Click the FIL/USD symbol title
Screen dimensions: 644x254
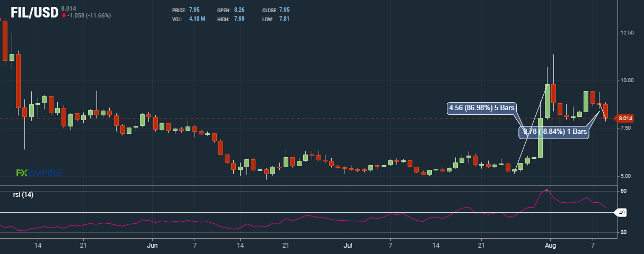34,12
